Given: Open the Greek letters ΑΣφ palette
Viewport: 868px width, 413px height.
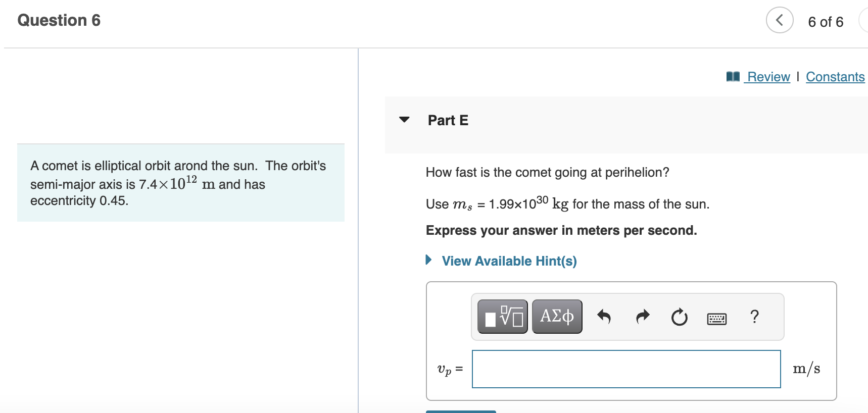Looking at the screenshot, I should pos(556,316).
